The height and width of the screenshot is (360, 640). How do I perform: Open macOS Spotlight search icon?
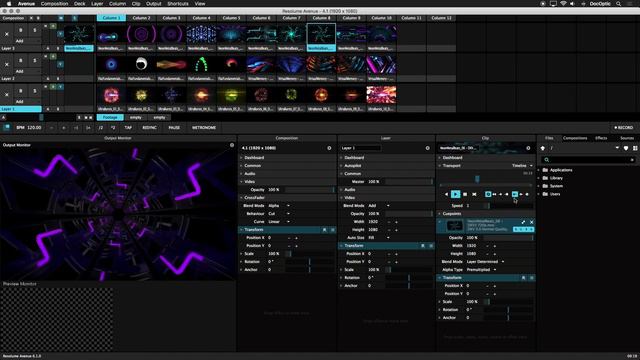[618, 4]
